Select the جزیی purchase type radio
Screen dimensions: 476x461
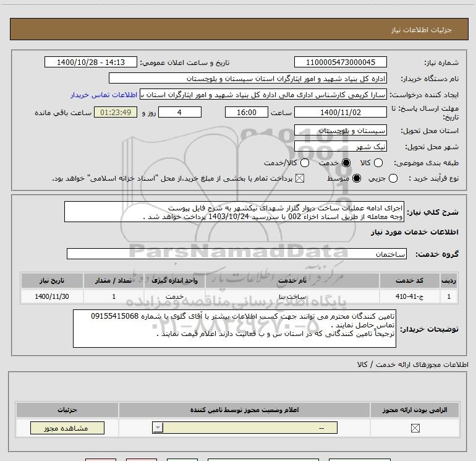(x=393, y=178)
